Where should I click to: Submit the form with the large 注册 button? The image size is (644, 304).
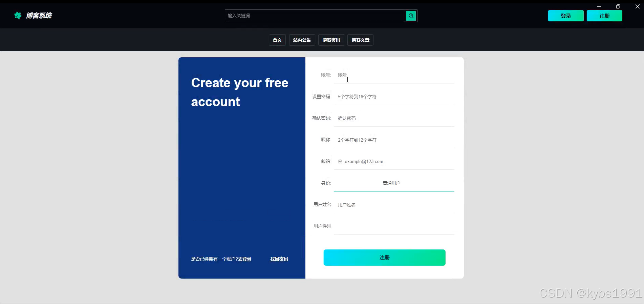pyautogui.click(x=384, y=258)
